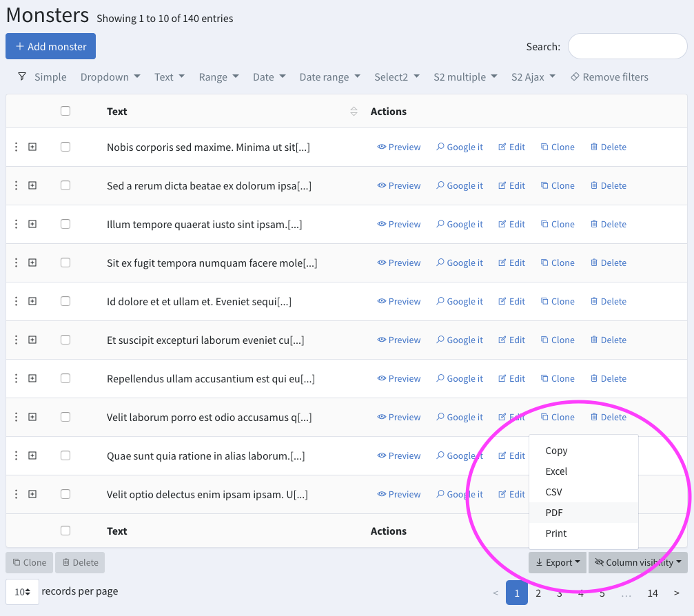Viewport: 694px width, 616px height.
Task: Check the Sed a rerum row checkbox
Action: (65, 185)
